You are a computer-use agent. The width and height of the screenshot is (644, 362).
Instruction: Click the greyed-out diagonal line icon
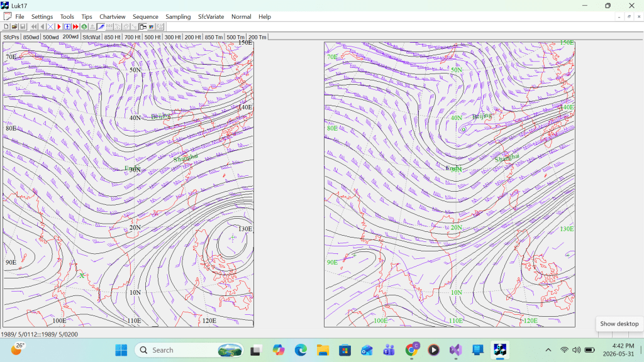pyautogui.click(x=135, y=26)
